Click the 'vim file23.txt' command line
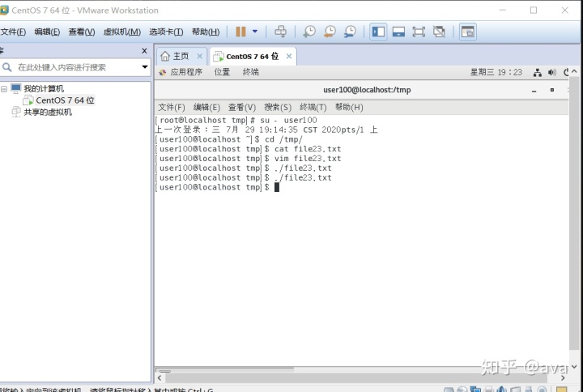Screen dimensions: 583x392 click(308, 159)
